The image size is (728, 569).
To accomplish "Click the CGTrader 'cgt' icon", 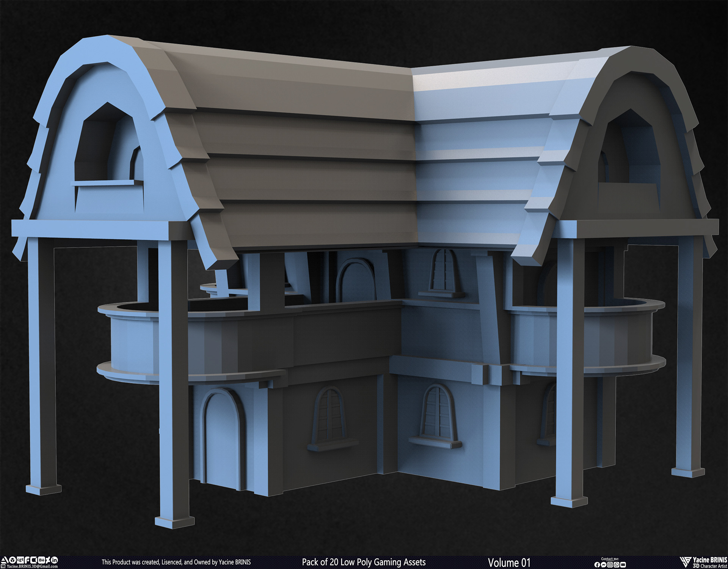I will point(20,560).
